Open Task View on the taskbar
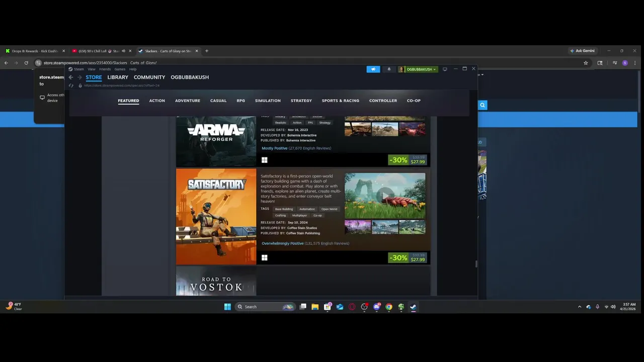 point(303,307)
